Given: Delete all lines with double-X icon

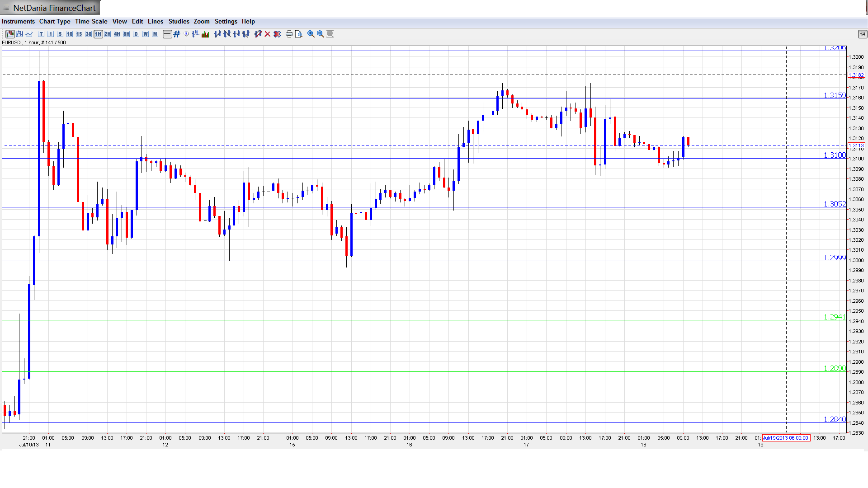Looking at the screenshot, I should (x=277, y=34).
